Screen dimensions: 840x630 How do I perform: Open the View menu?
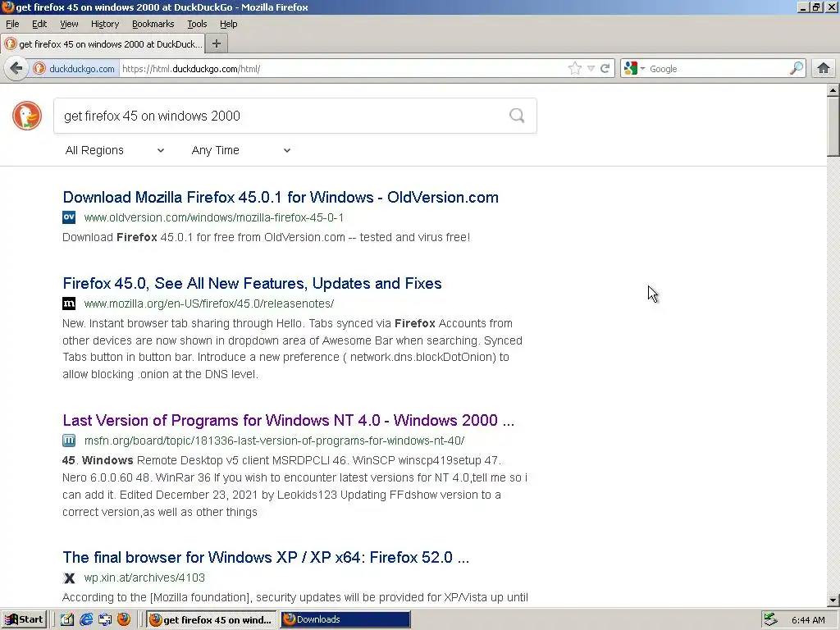click(69, 24)
